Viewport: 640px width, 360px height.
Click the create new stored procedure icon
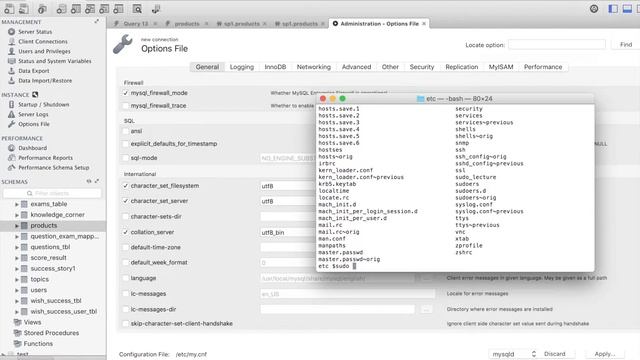[104, 9]
